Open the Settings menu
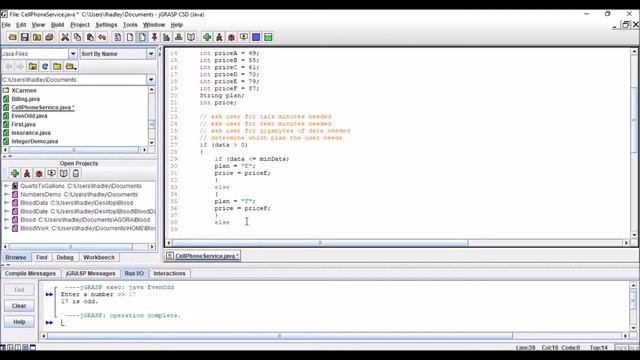This screenshot has height=360, width=640. tap(106, 25)
